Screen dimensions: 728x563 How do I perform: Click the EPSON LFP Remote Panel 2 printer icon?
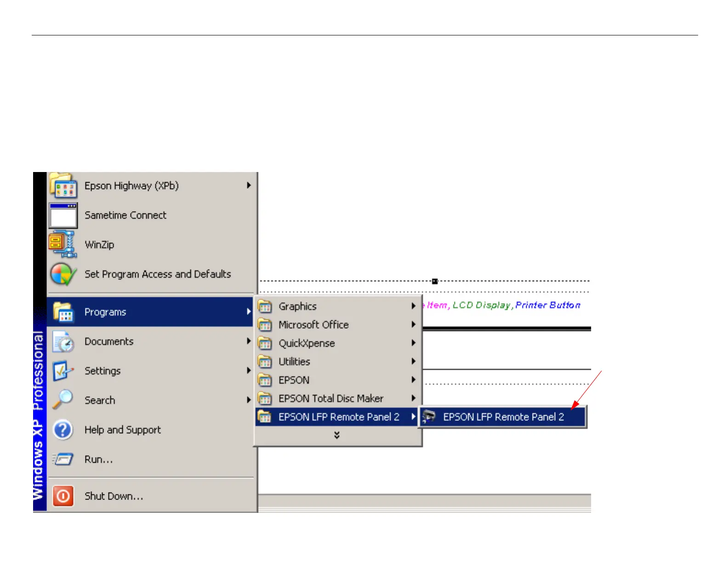click(x=429, y=417)
